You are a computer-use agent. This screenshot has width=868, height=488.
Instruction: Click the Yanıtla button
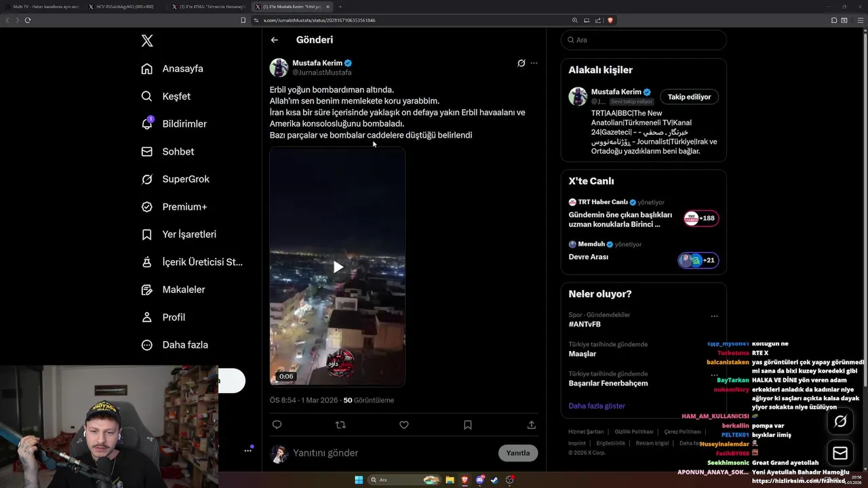(x=518, y=453)
